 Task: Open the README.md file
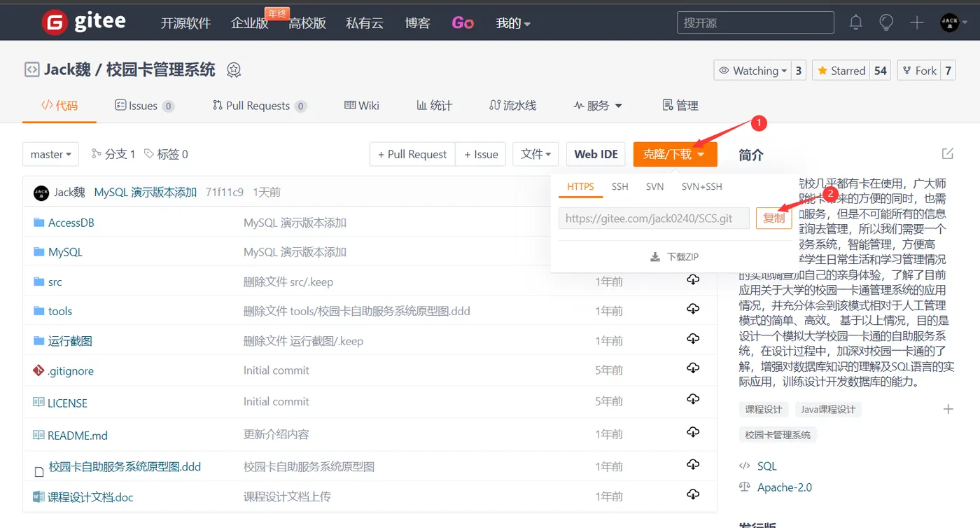pos(78,435)
